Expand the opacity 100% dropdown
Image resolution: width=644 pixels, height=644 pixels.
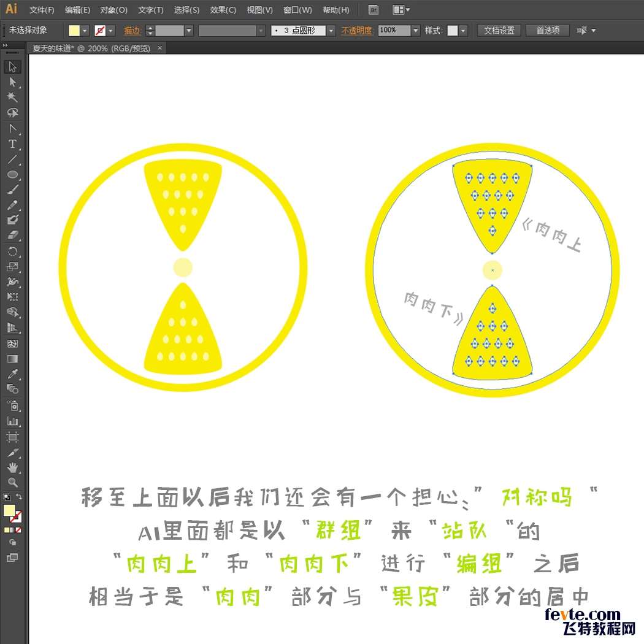[x=416, y=30]
